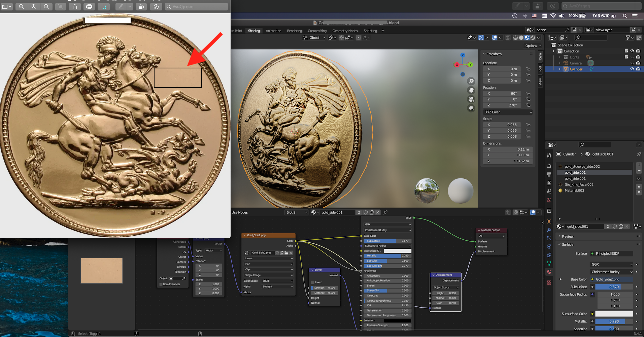644x337 pixels.
Task: Switch to material preview viewport shading
Action: pyautogui.click(x=527, y=38)
